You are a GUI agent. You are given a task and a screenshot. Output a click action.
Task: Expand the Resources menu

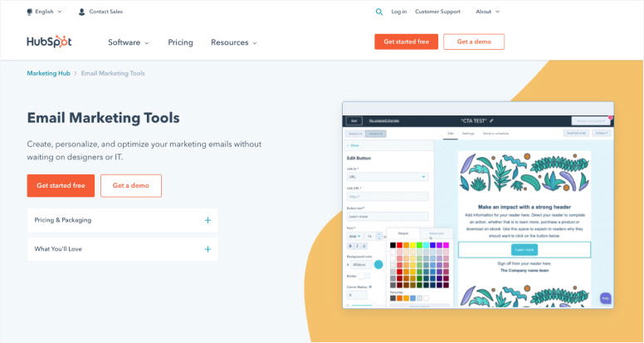234,42
